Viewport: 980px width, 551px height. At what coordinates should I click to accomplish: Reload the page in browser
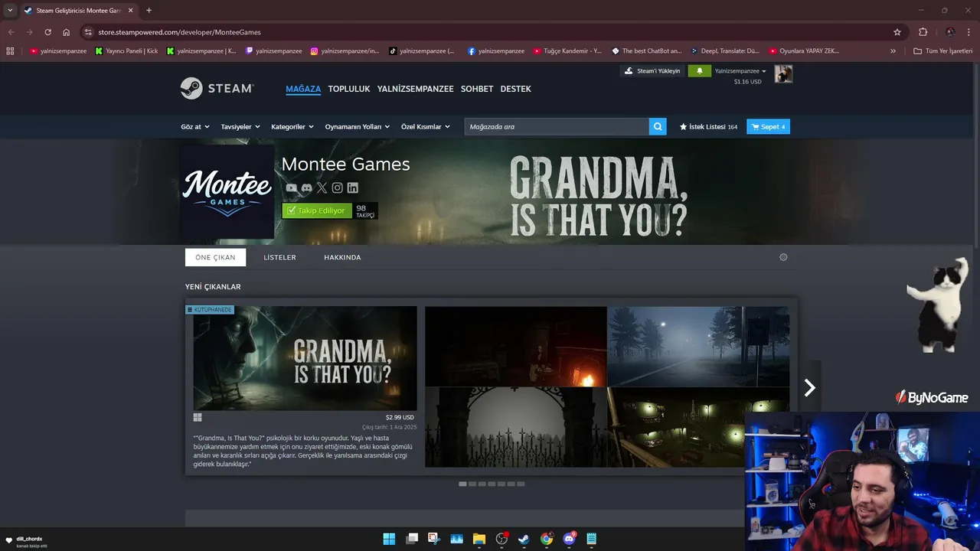[47, 32]
